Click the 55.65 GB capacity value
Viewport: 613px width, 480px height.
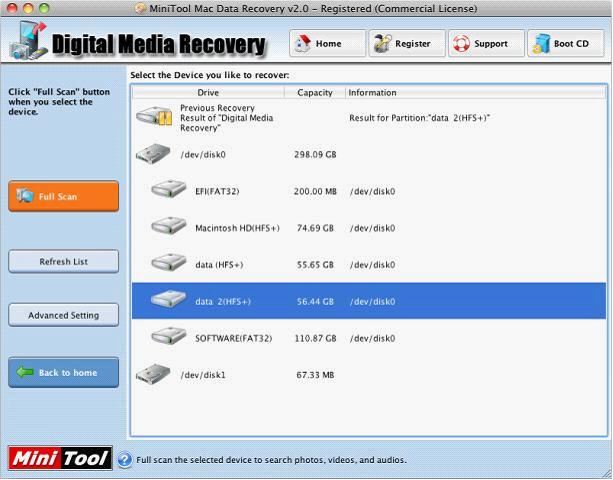(315, 265)
